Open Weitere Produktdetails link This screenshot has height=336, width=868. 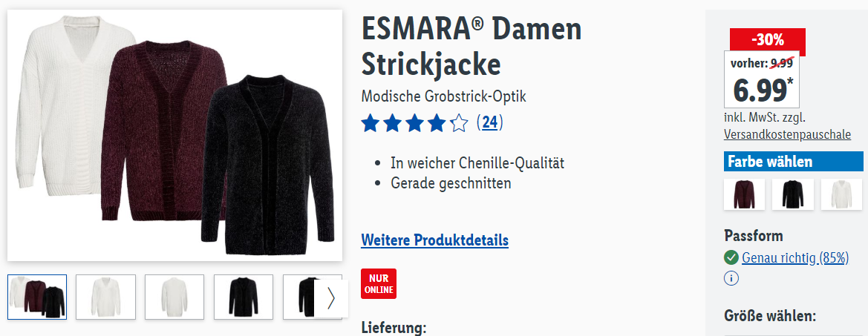434,240
